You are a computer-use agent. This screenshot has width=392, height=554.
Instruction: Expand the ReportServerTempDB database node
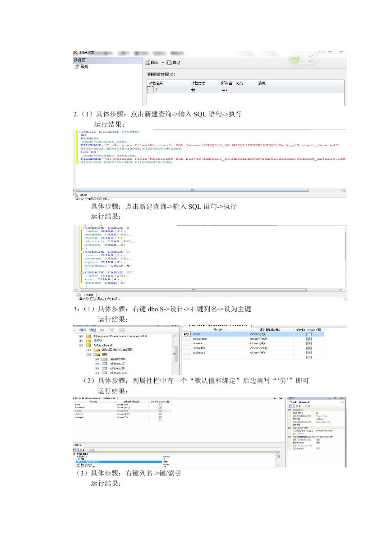(x=81, y=336)
